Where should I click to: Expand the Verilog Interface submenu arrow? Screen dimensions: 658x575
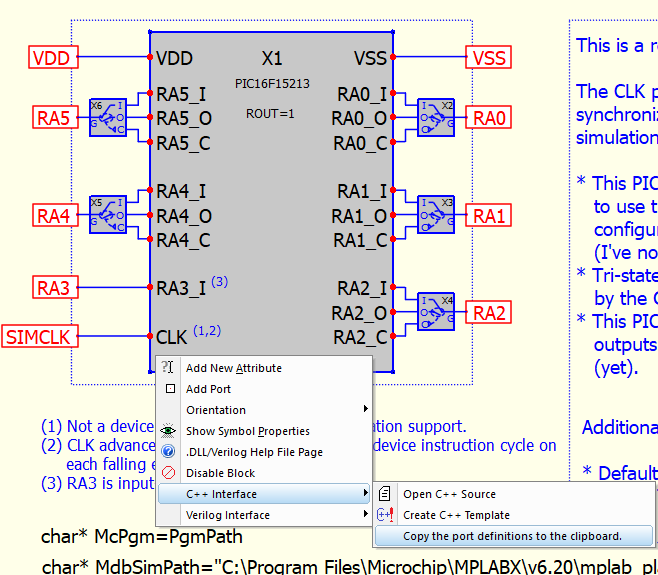click(366, 514)
